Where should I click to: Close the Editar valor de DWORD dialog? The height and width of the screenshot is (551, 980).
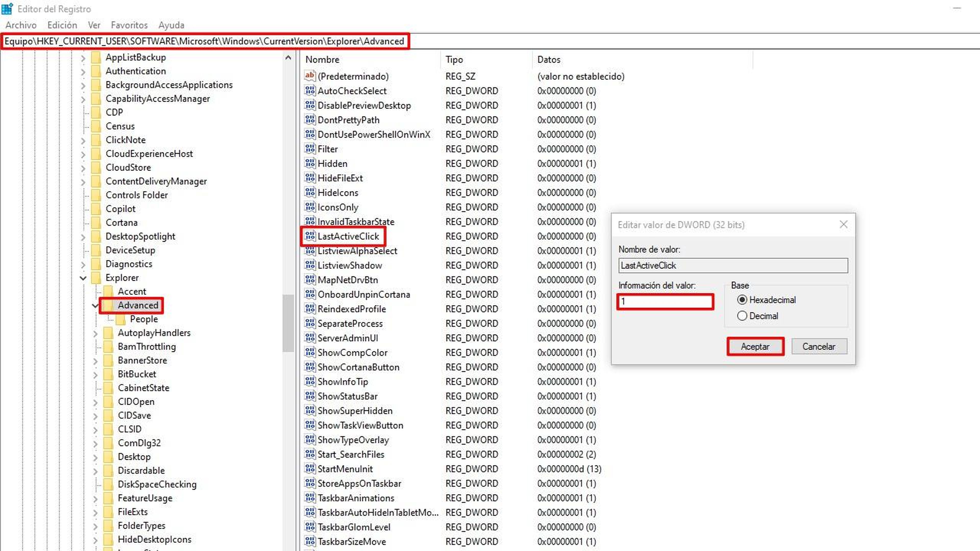843,224
